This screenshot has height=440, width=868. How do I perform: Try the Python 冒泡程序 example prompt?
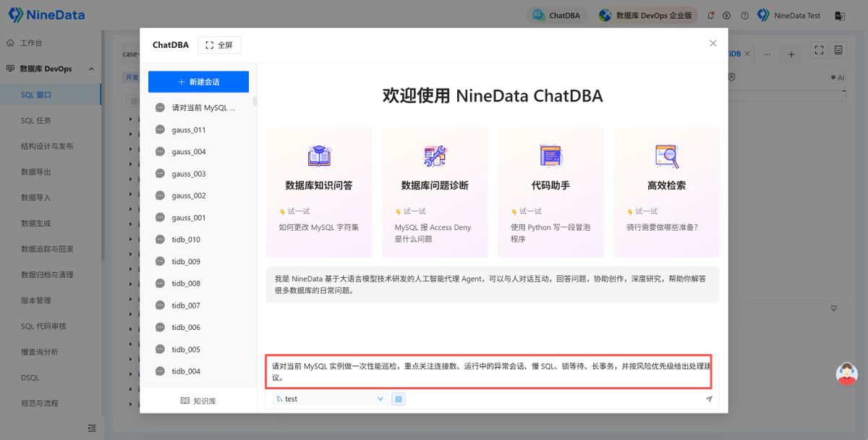click(x=550, y=232)
